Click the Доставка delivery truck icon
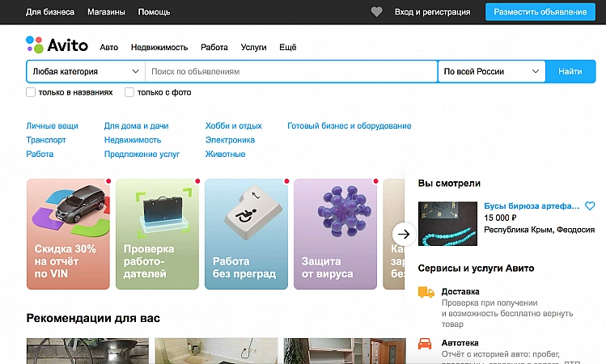 point(426,292)
